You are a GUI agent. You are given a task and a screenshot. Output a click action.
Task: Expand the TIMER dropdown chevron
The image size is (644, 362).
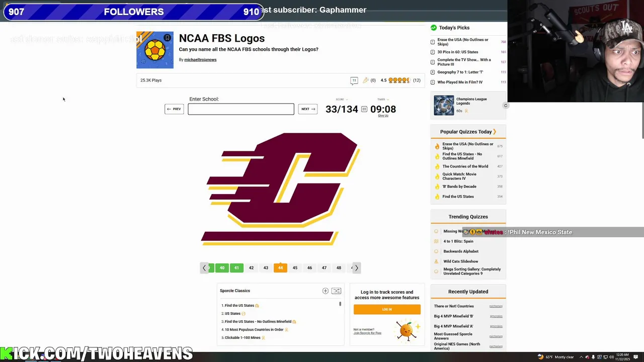click(388, 100)
